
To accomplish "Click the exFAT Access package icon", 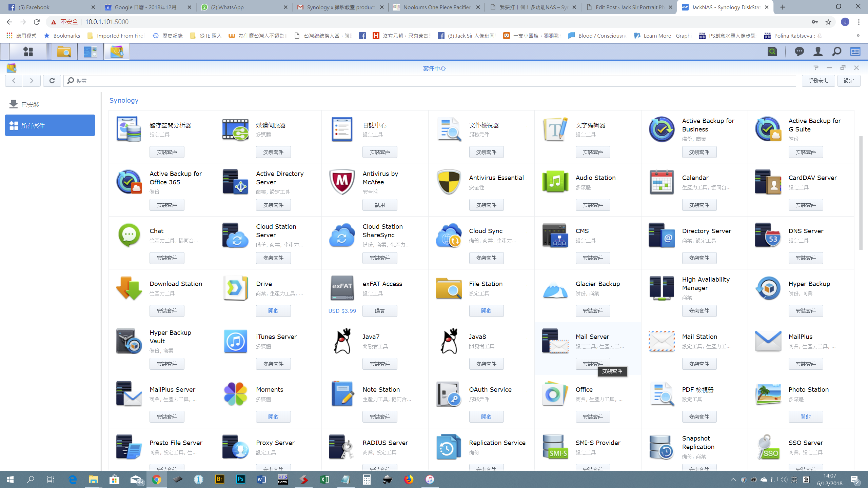I will 342,288.
